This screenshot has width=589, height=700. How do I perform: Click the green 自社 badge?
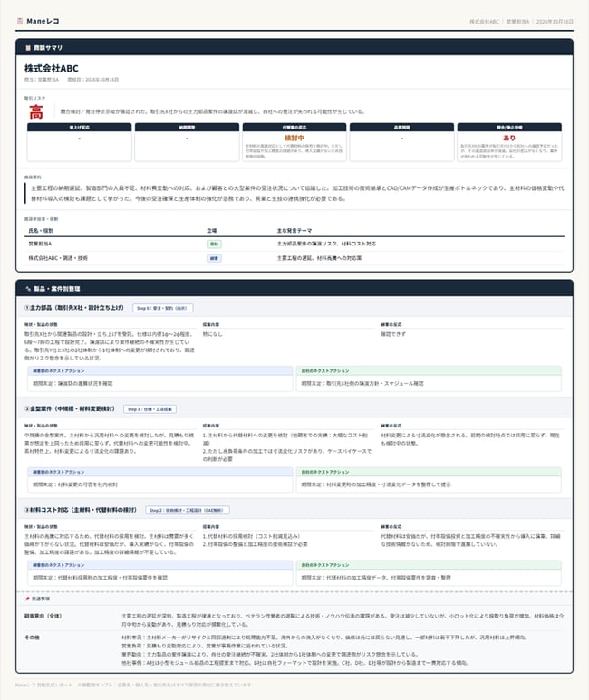point(214,244)
